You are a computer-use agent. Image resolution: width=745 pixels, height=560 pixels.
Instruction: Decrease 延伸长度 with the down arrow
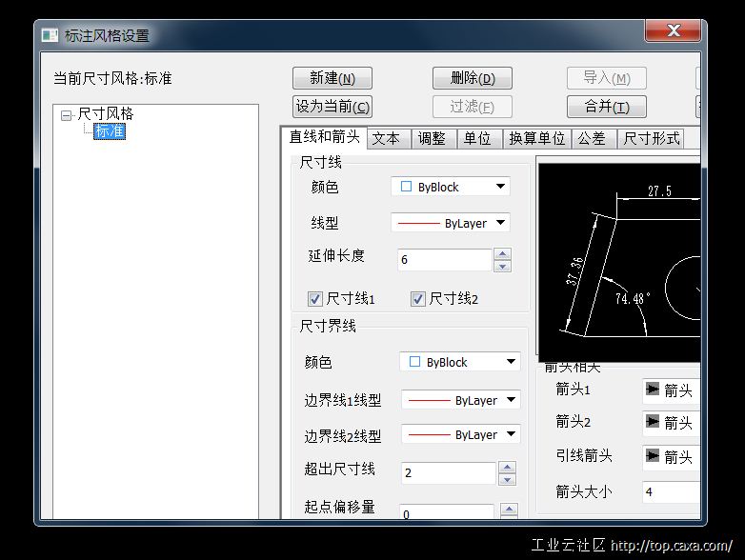tap(503, 266)
